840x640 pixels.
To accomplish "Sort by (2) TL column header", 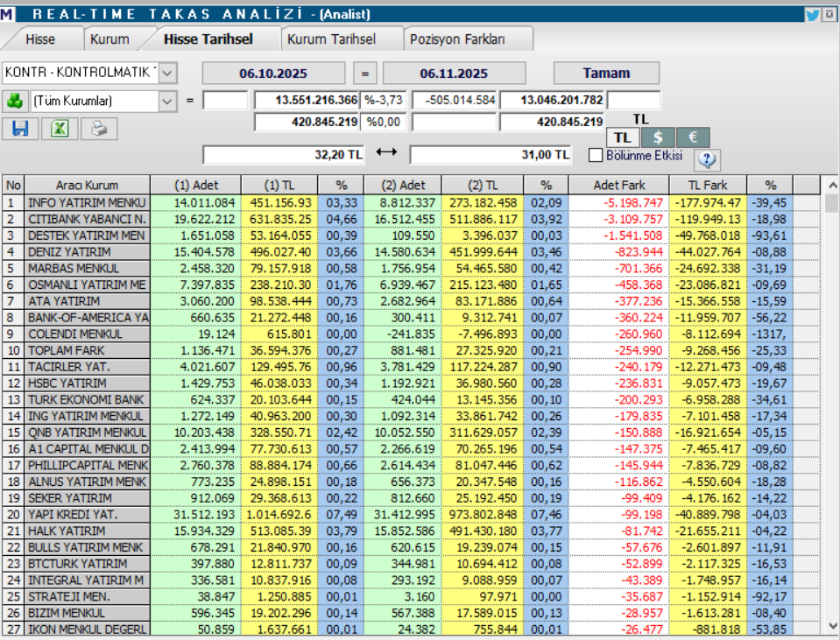I will 483,186.
